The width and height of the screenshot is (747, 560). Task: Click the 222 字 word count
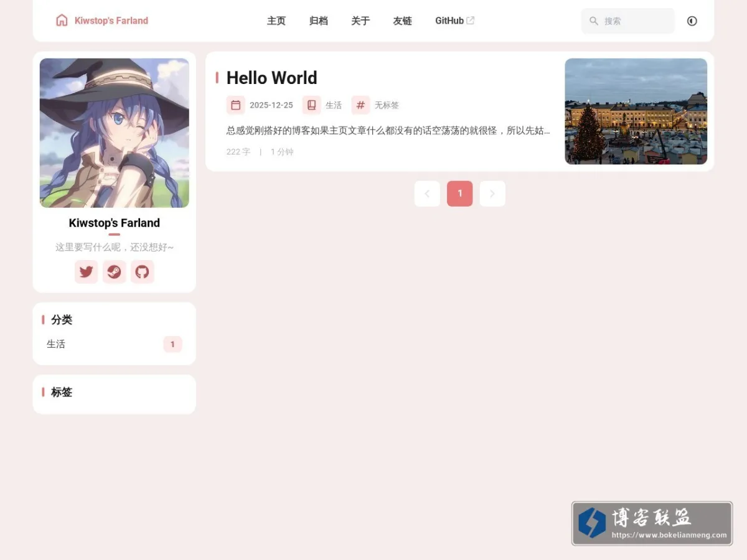(x=238, y=152)
